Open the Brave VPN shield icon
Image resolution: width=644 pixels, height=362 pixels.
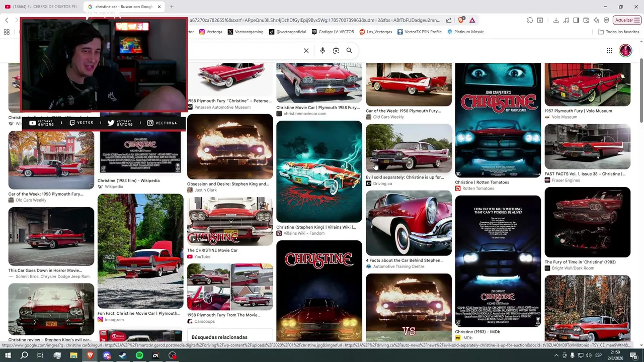pyautogui.click(x=606, y=20)
